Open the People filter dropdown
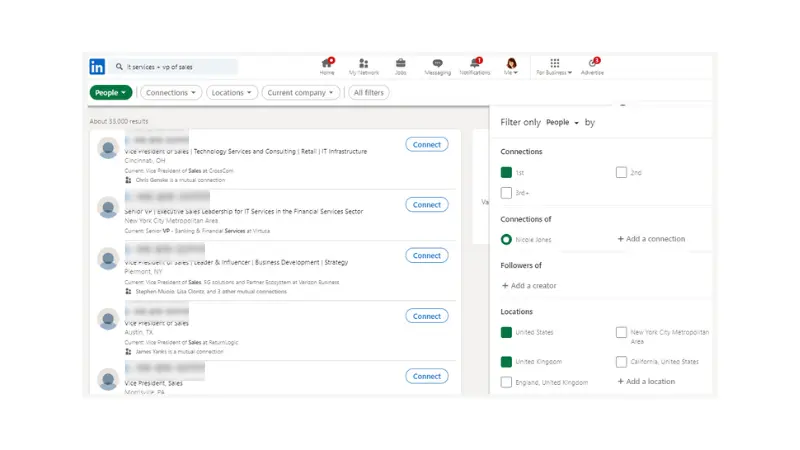 (x=111, y=92)
